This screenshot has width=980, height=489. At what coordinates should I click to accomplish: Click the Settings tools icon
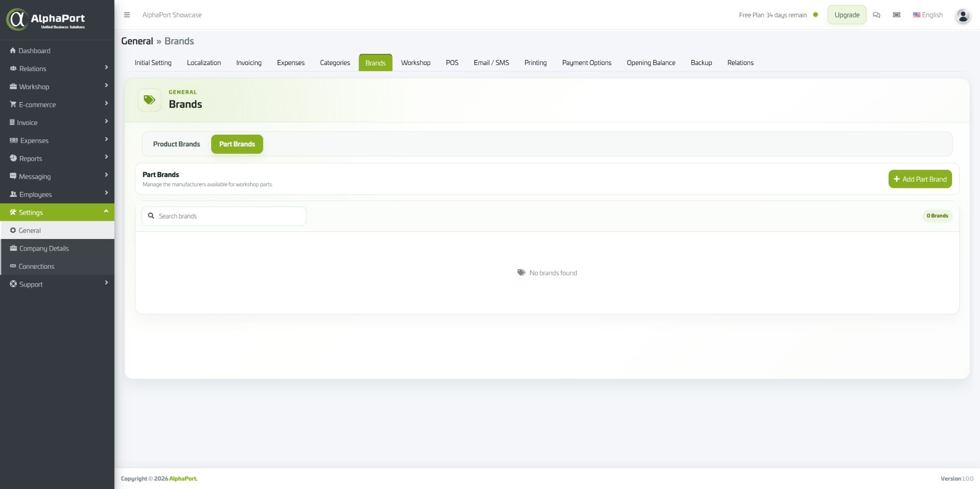tap(13, 212)
